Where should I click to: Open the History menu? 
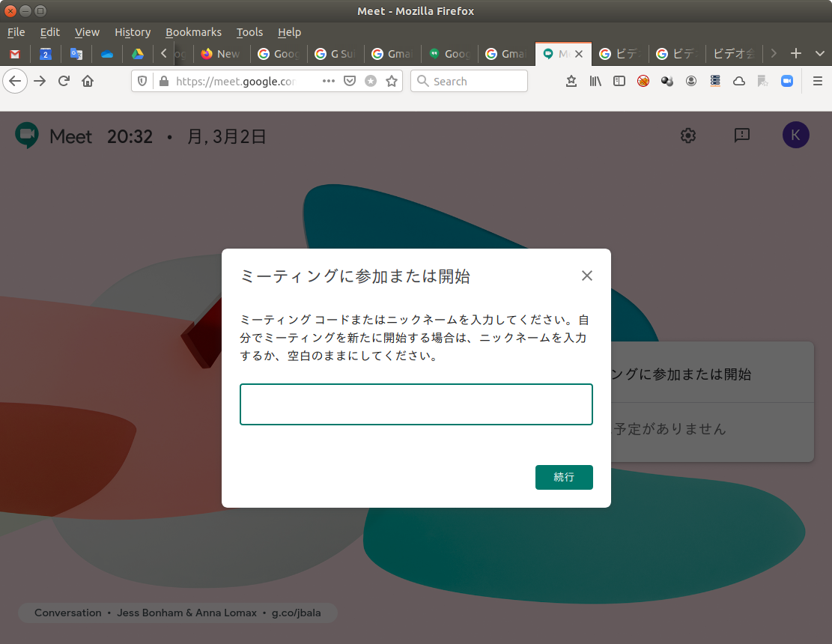[x=133, y=32]
